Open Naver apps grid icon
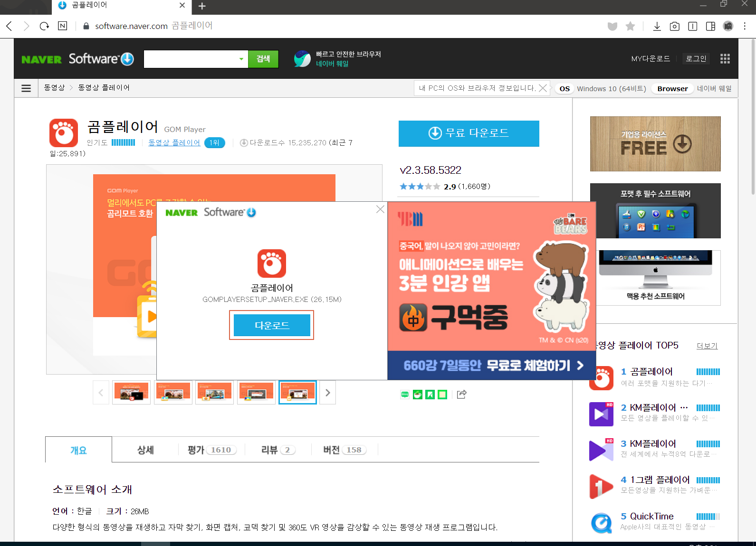Screen dimensions: 756x546 (x=725, y=58)
